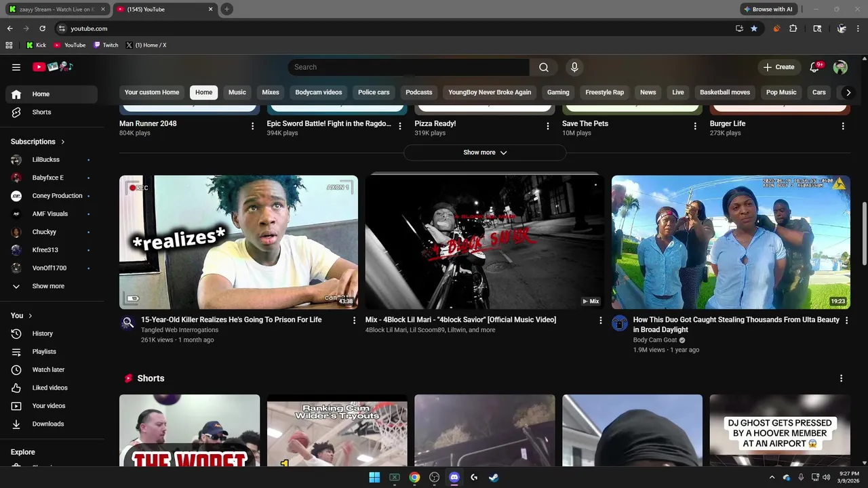The width and height of the screenshot is (868, 488).
Task: Open the Coney Production subscription
Action: (x=52, y=196)
